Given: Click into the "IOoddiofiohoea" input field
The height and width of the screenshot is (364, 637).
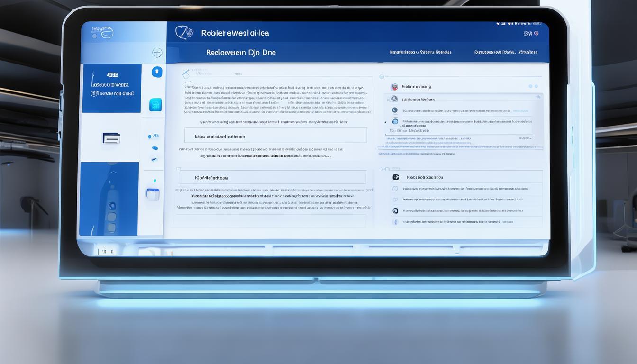Looking at the screenshot, I should tap(272, 177).
